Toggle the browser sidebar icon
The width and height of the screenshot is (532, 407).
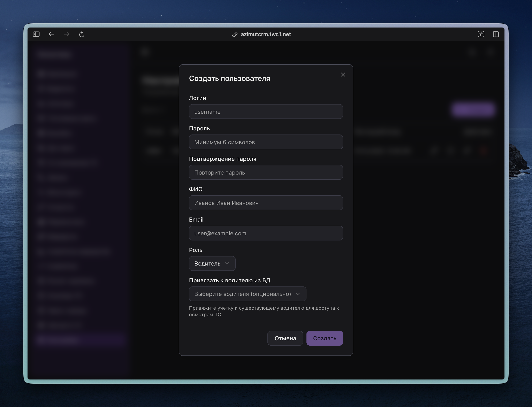(x=36, y=34)
